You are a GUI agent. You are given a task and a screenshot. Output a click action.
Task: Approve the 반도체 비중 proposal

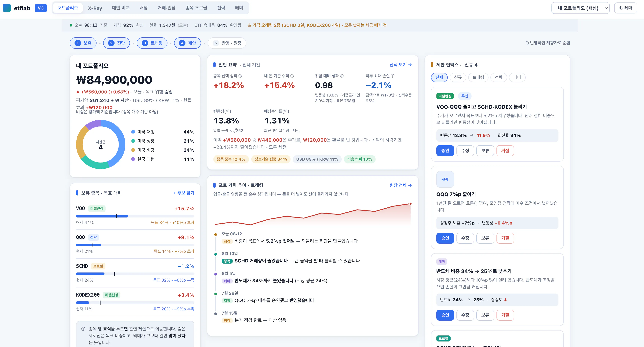click(445, 315)
